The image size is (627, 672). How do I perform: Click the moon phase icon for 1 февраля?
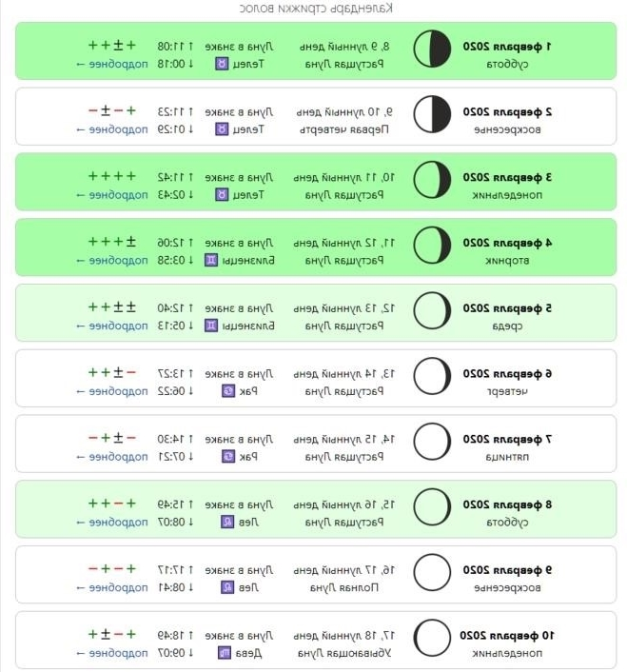[432, 49]
